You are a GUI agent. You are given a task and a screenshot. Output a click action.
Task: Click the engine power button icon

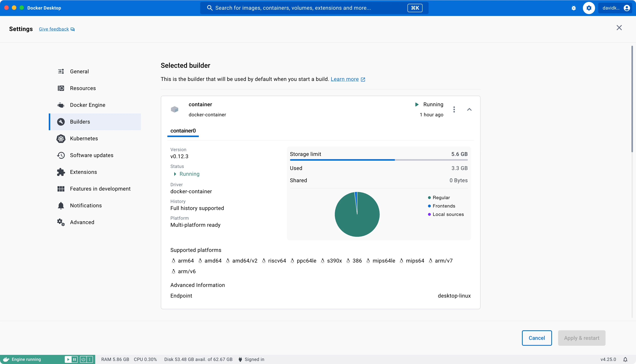click(x=83, y=359)
